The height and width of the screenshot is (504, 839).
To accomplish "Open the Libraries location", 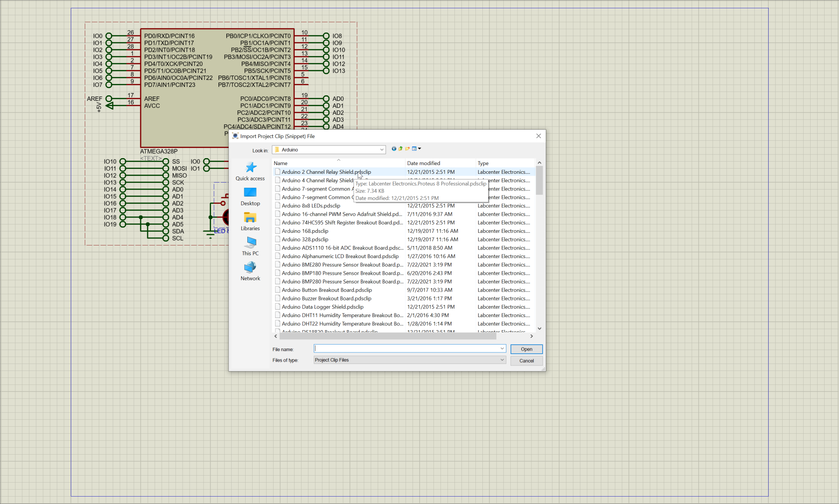I will coord(250,221).
